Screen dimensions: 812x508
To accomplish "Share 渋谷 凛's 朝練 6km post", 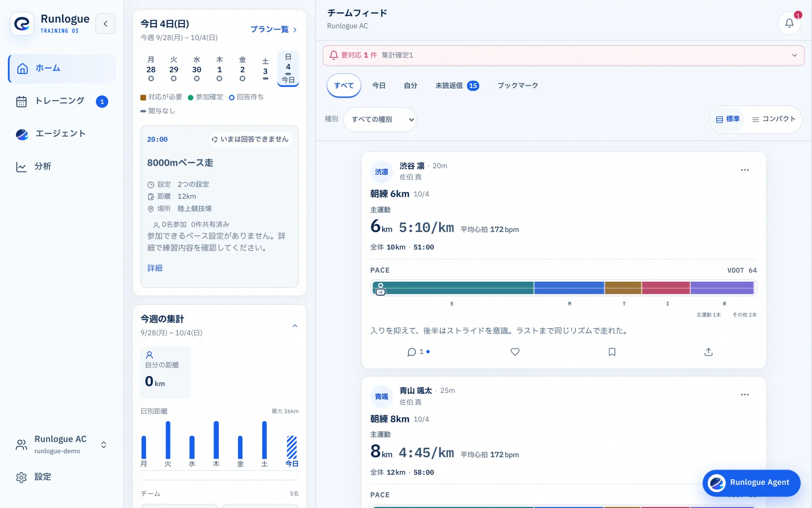I will [708, 352].
